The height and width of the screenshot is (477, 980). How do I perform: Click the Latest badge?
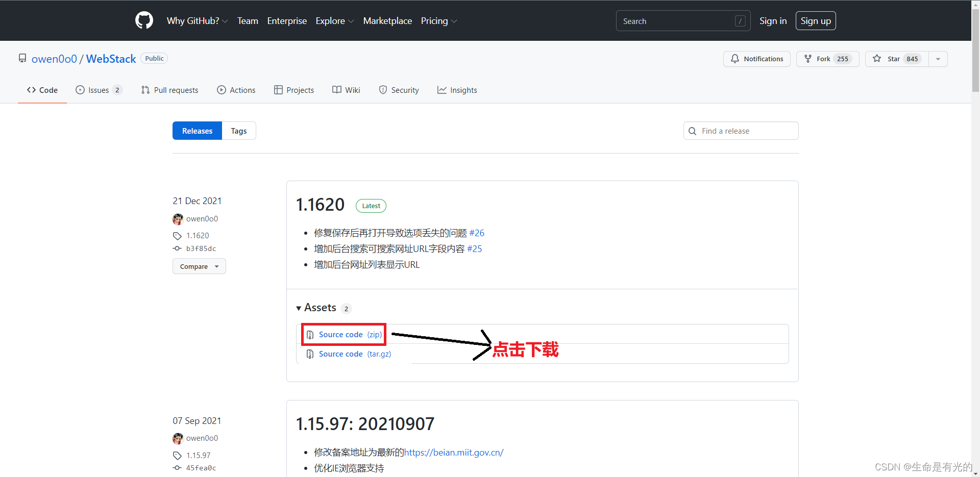pyautogui.click(x=371, y=206)
